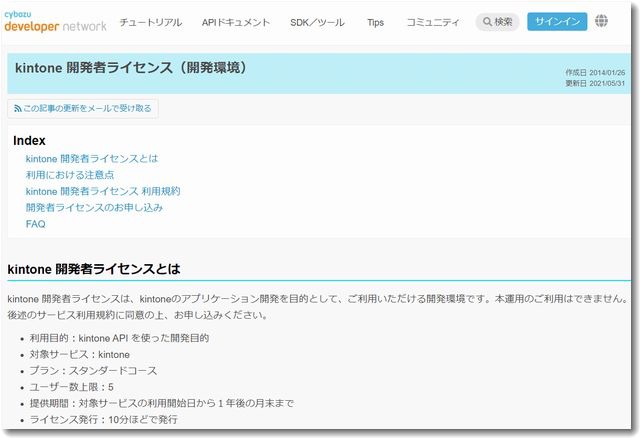Image resolution: width=640 pixels, height=438 pixels.
Task: Open the コミュニティ menu
Action: coord(433,22)
